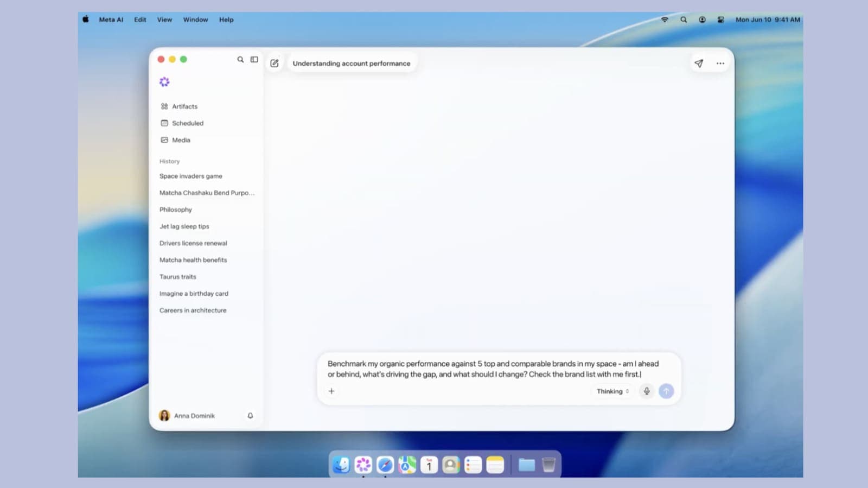Open Finder from the Dock
This screenshot has width=868, height=488.
coord(341,465)
